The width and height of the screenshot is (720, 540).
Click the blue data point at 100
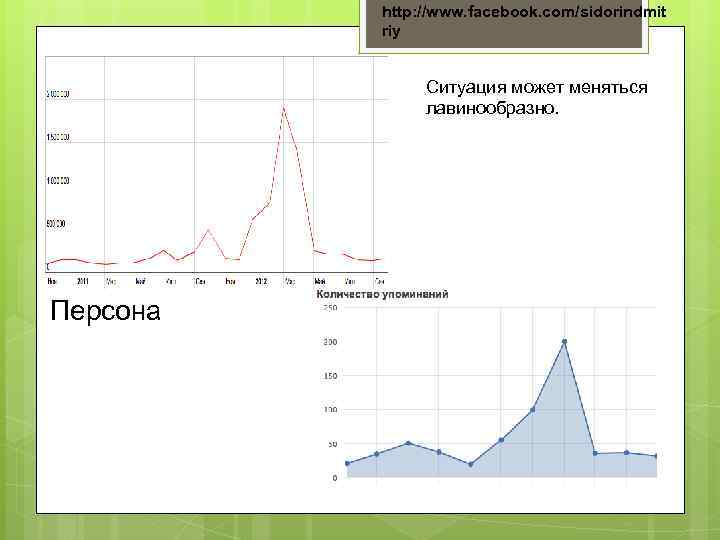click(533, 410)
